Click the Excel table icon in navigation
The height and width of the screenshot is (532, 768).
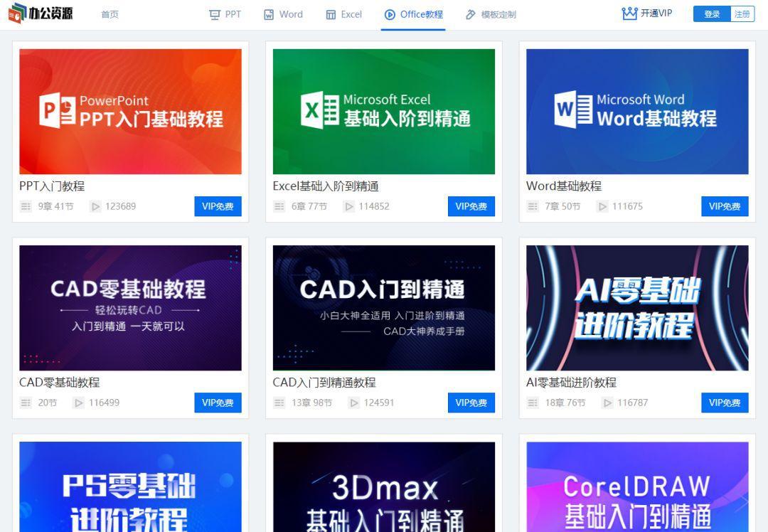[x=331, y=15]
